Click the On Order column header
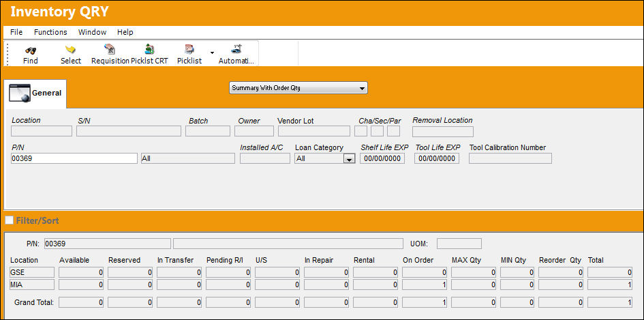The image size is (644, 320). click(418, 261)
